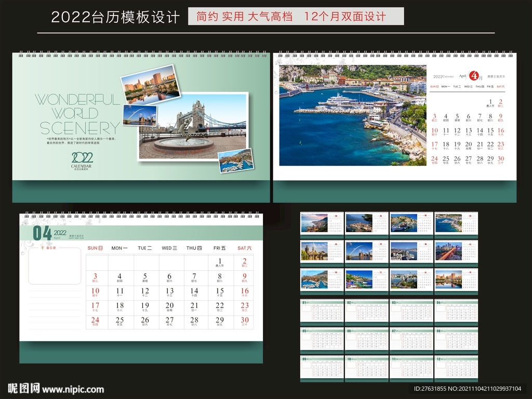Viewport: 532px width, 399px height.
Task: Click the green 2022 CALENDAR cover logo
Action: click(x=82, y=159)
